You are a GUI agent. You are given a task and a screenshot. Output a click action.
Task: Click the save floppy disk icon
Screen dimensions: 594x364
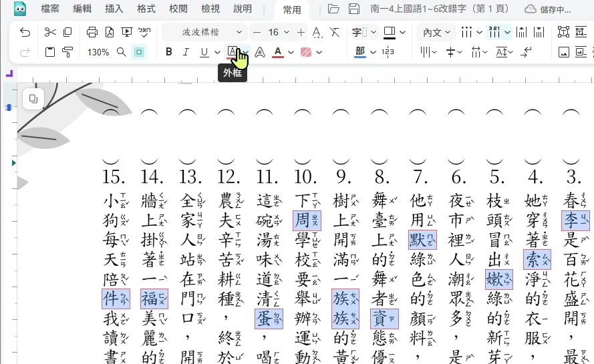[354, 9]
